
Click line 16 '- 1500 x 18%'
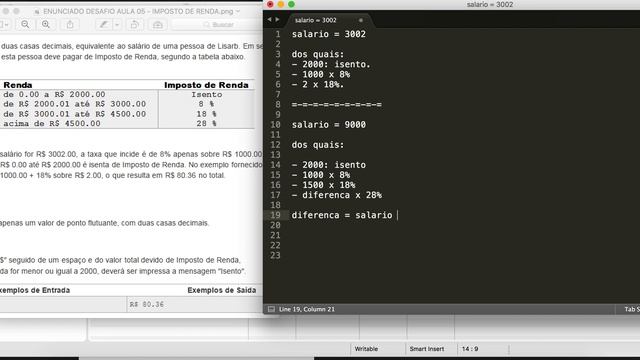[x=323, y=185]
